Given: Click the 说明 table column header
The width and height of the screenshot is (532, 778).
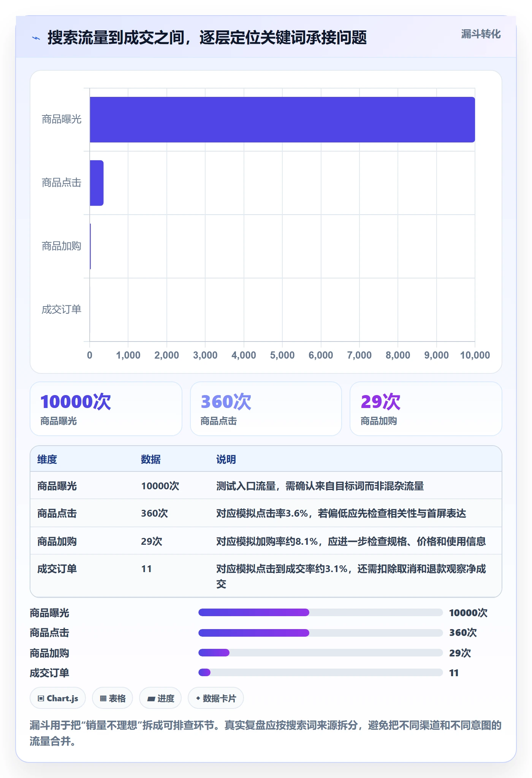Looking at the screenshot, I should point(226,459).
